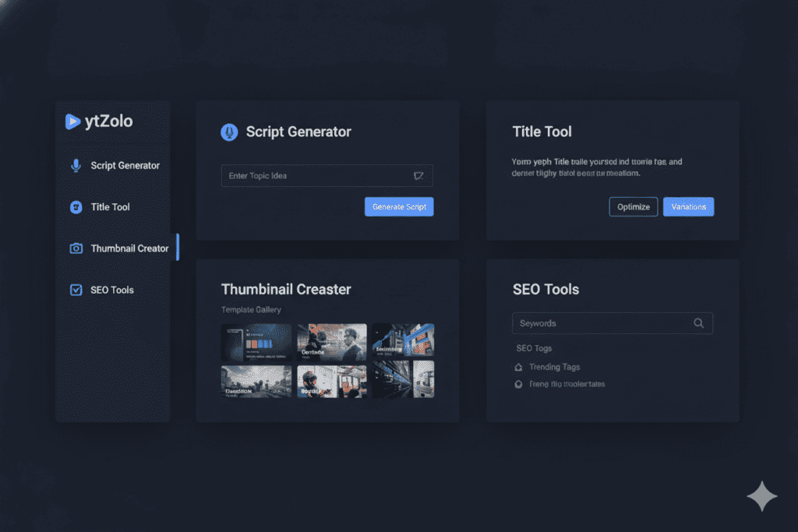798x532 pixels.
Task: Click the camera icon for Thumbnail Creator
Action: [x=76, y=248]
